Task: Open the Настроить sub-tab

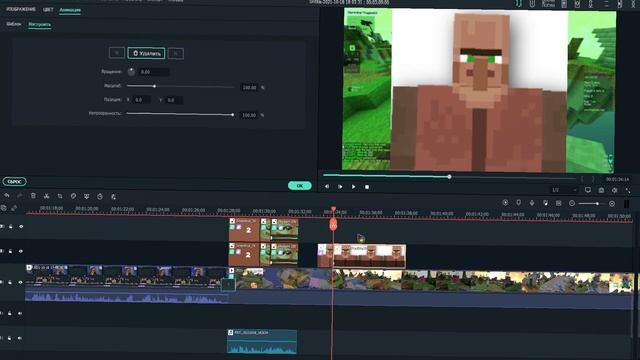Action: tap(40, 24)
